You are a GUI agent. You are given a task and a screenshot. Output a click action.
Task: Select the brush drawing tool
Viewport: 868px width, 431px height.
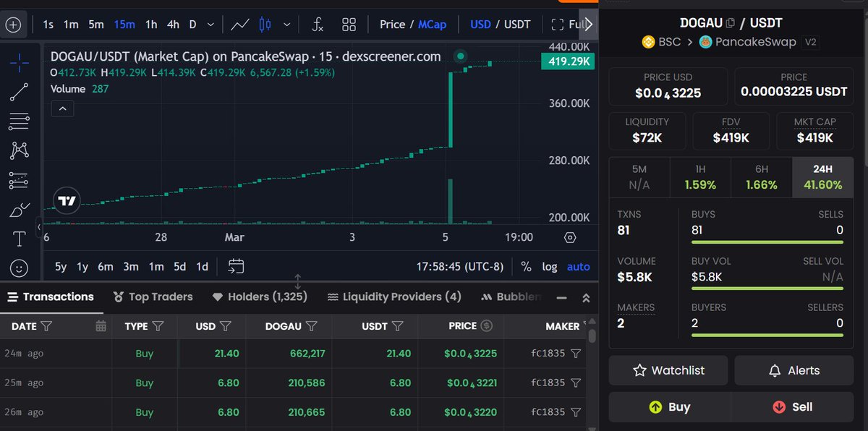point(20,210)
